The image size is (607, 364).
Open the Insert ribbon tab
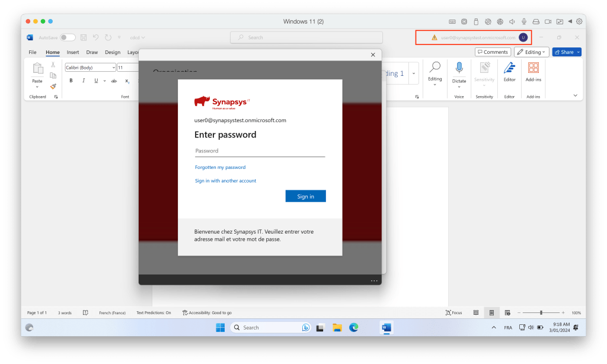pyautogui.click(x=73, y=52)
